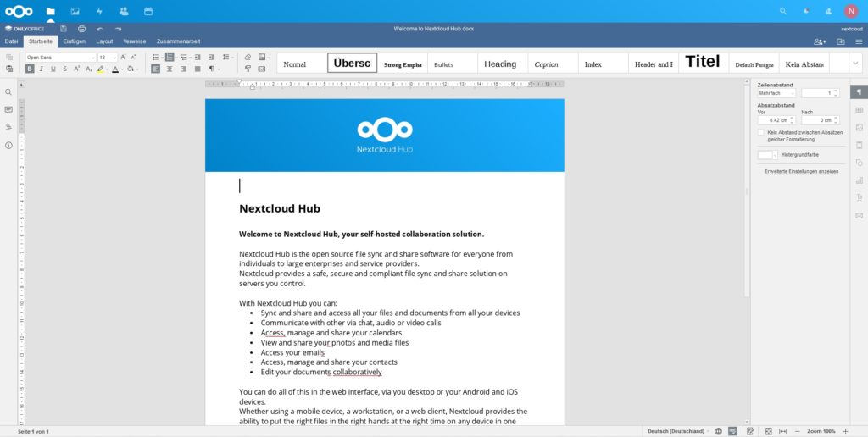
Task: Fit to width in status bar
Action: [782, 431]
